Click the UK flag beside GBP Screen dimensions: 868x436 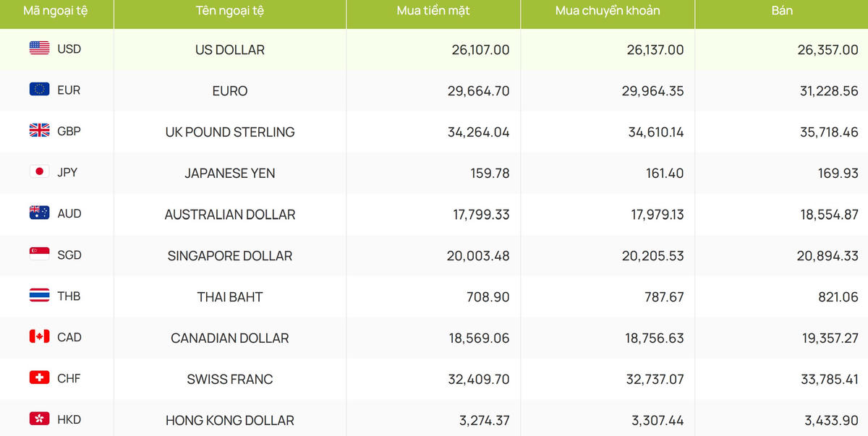pyautogui.click(x=39, y=131)
